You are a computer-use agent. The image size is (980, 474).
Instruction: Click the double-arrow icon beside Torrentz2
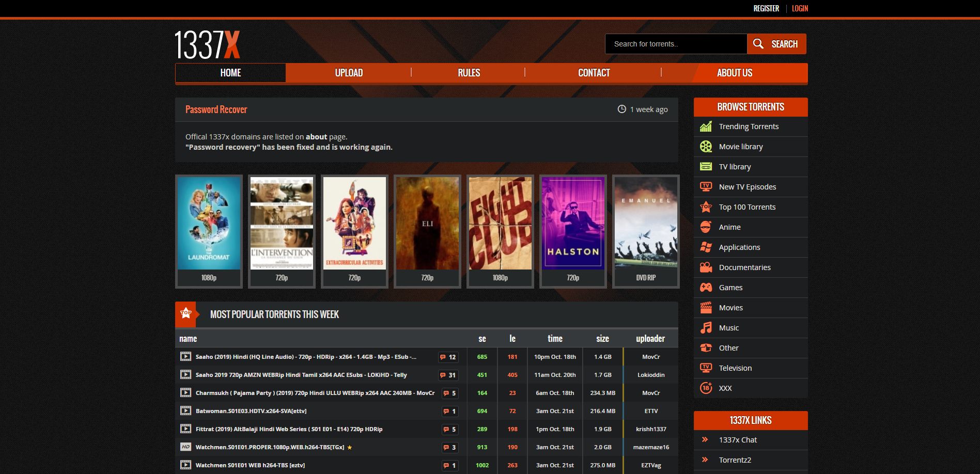[705, 460]
